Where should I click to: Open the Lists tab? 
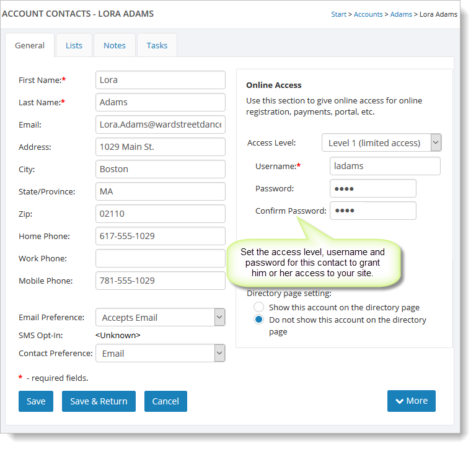click(74, 45)
